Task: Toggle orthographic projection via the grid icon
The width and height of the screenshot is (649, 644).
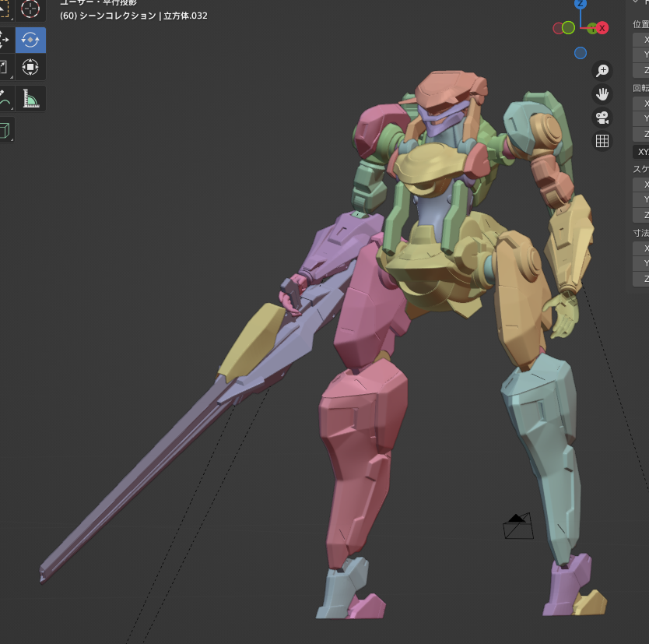Action: point(602,141)
